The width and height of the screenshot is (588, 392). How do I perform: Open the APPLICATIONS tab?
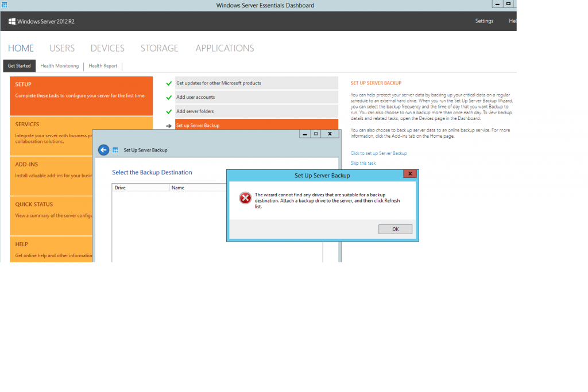225,48
